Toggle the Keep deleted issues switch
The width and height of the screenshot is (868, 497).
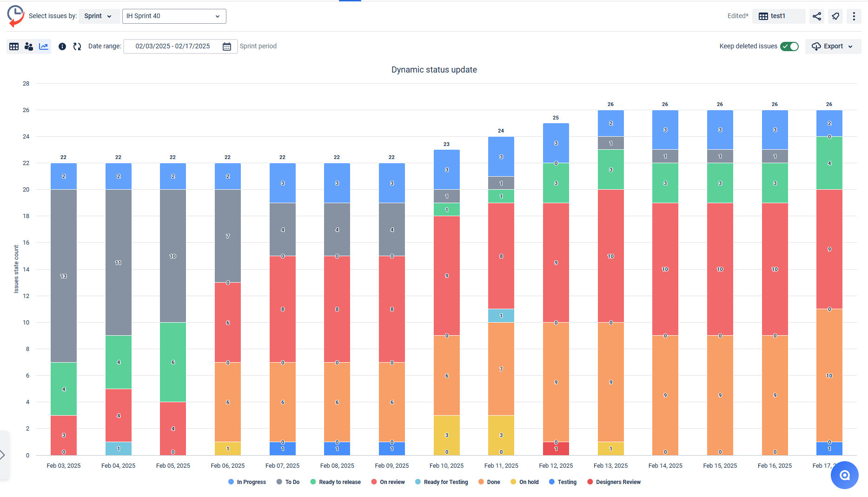coord(789,46)
